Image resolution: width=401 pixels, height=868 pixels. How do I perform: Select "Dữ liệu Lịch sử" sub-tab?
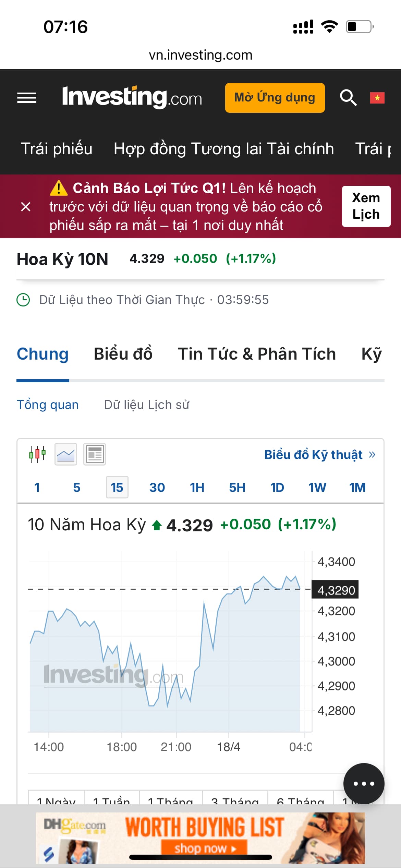tap(147, 405)
